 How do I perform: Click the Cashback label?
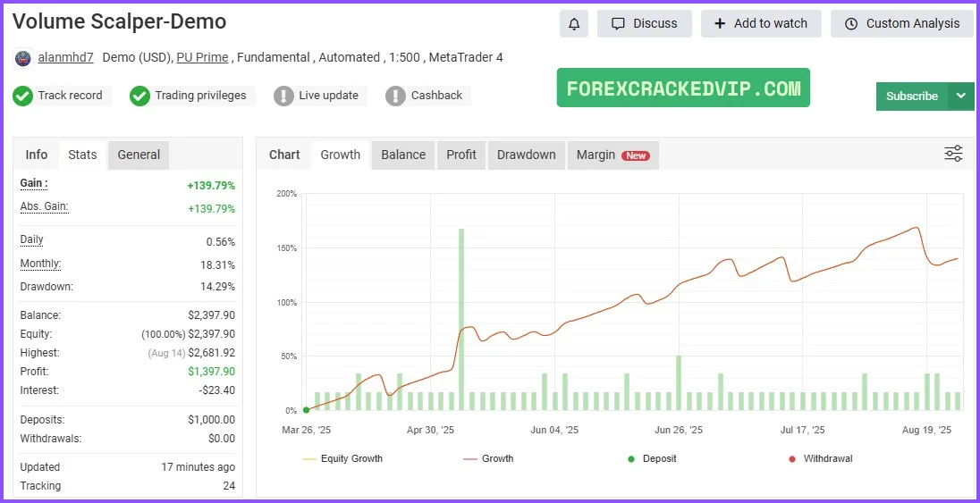[437, 96]
